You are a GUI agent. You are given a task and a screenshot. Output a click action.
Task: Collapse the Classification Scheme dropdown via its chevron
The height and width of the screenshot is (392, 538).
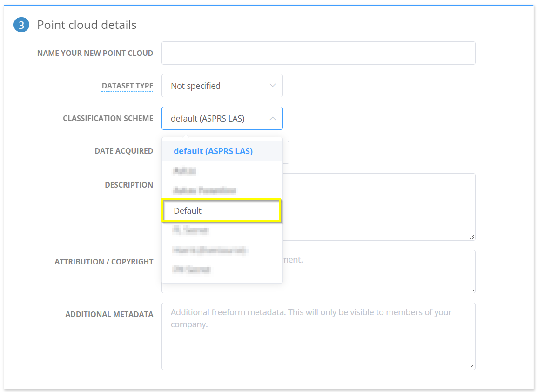[x=273, y=118]
